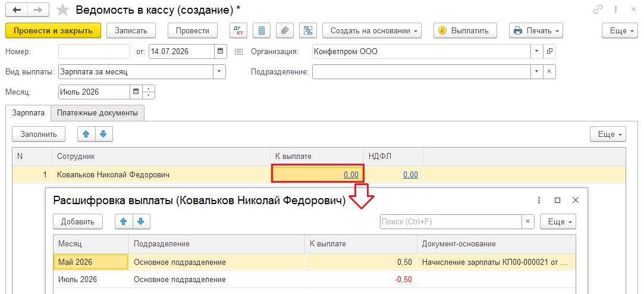The image size is (644, 294).
Task: Open attached files paperclip icon
Action: coord(284,30)
